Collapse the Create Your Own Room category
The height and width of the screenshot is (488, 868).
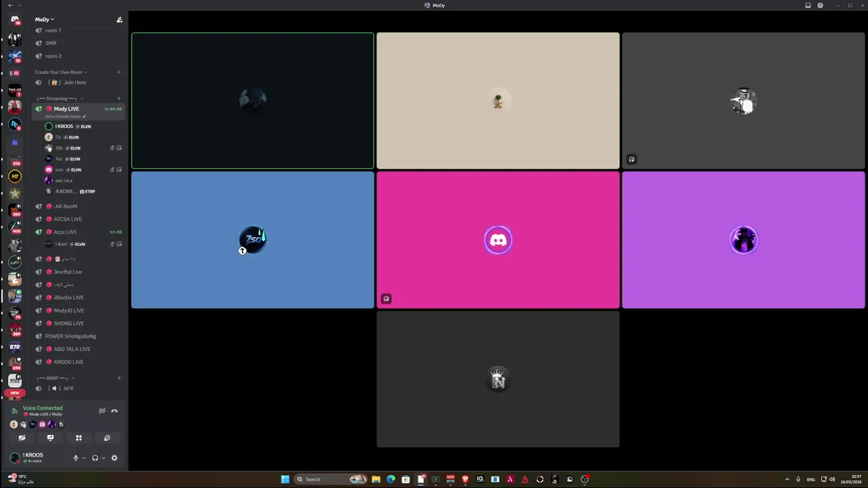click(61, 72)
